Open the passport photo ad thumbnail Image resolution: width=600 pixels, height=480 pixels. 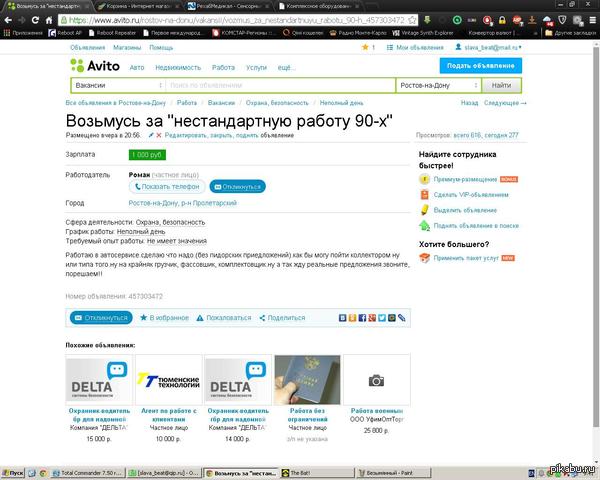point(307,380)
